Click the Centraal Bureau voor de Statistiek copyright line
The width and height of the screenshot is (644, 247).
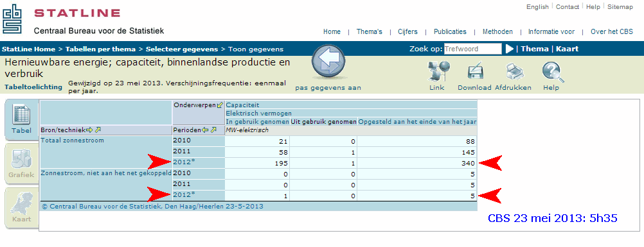pyautogui.click(x=152, y=207)
